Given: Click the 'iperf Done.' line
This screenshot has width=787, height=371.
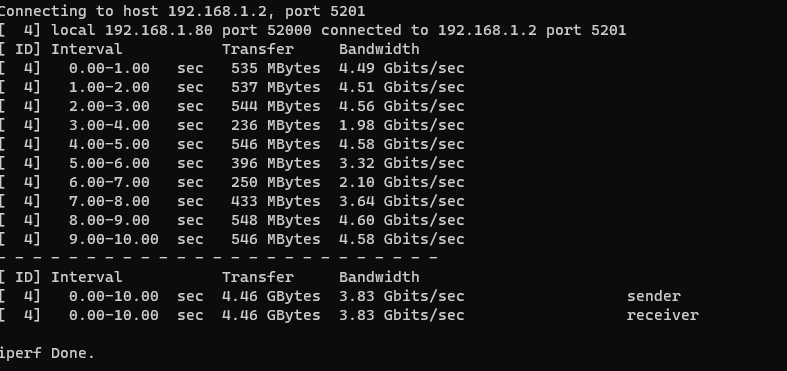Looking at the screenshot, I should 47,353.
